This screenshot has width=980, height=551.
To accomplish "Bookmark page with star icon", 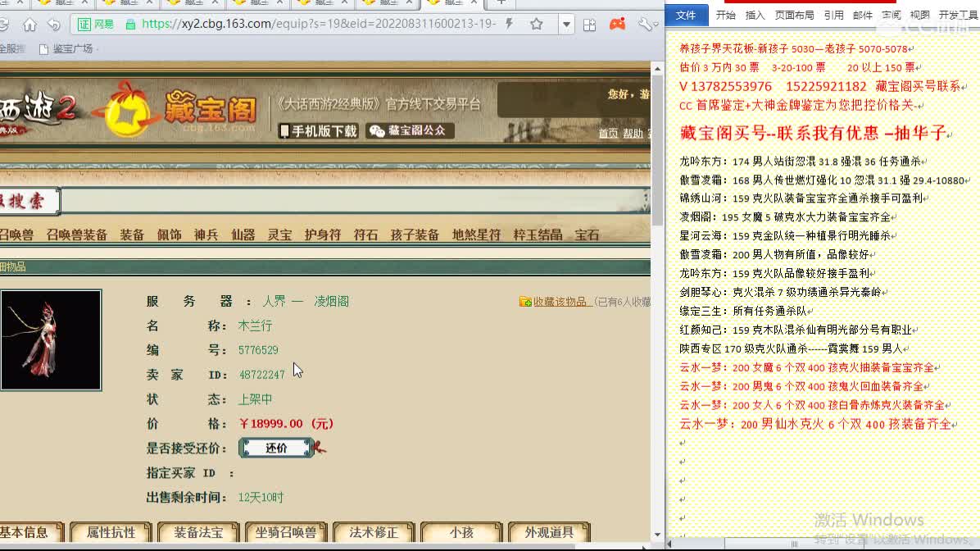I will click(536, 25).
